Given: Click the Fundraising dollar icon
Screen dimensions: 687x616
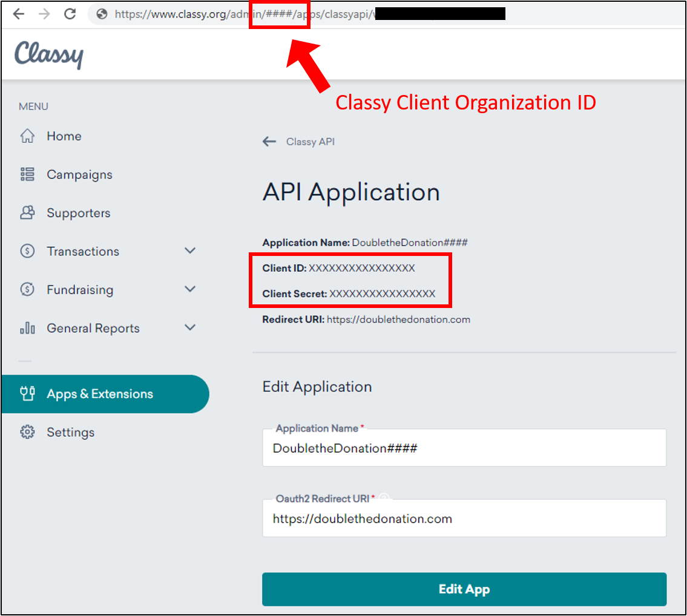Looking at the screenshot, I should coord(27,290).
